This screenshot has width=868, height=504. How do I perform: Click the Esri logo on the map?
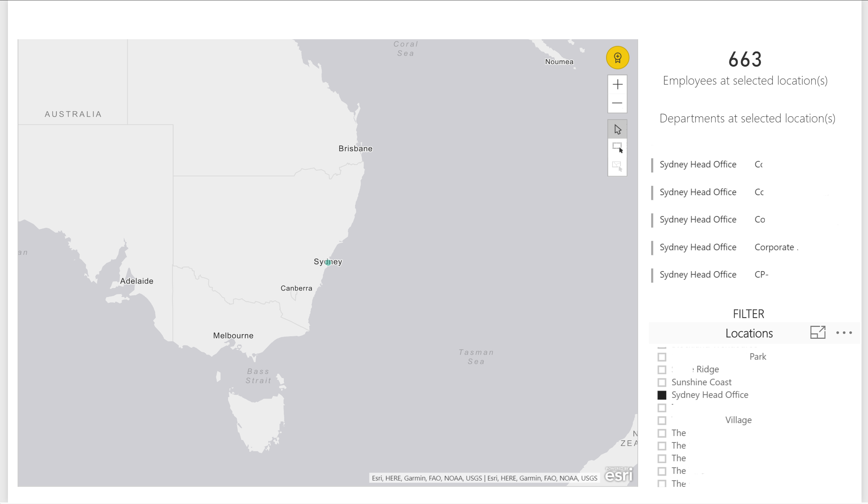point(619,475)
